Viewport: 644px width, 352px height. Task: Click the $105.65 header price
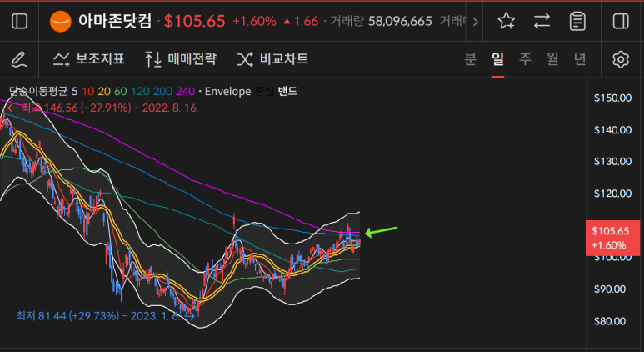click(195, 22)
